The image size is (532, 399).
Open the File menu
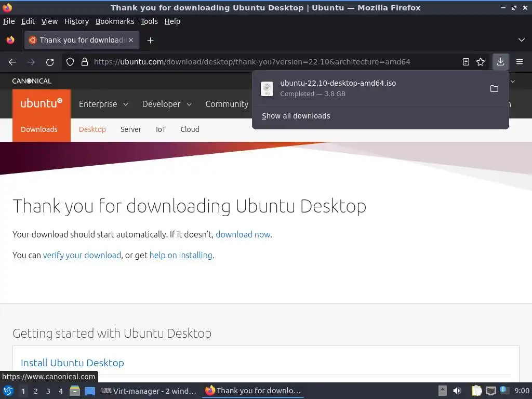[x=9, y=21]
